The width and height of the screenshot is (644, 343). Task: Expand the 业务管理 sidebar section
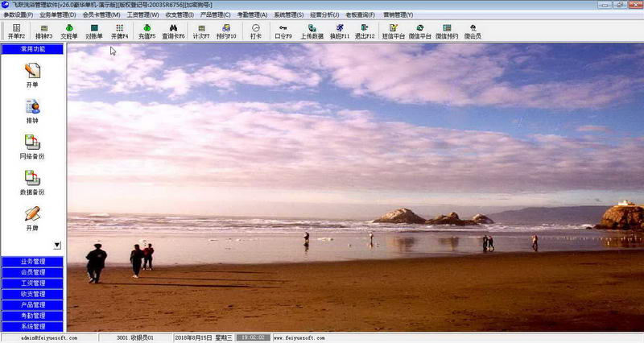click(32, 262)
